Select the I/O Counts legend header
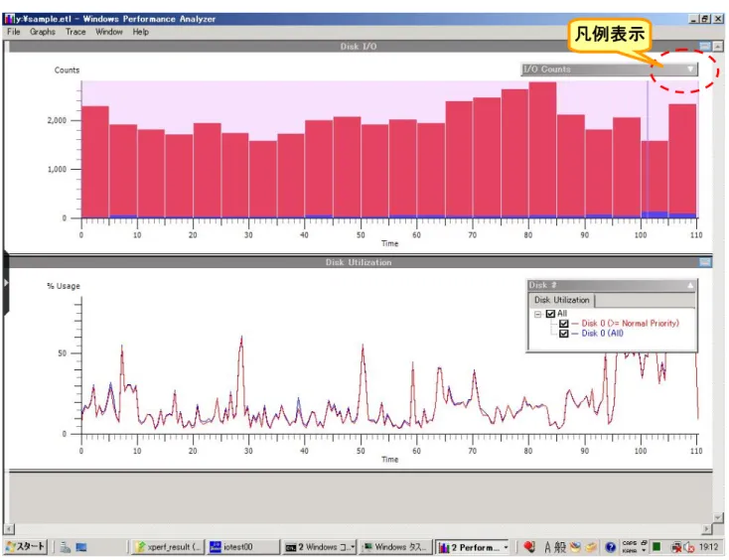Image resolution: width=729 pixels, height=560 pixels. click(609, 70)
